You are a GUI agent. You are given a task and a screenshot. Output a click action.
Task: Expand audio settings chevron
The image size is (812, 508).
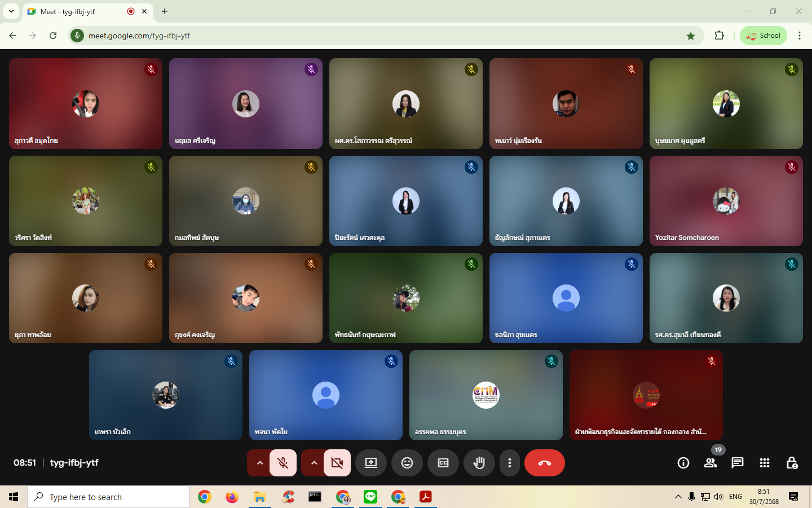coord(259,463)
